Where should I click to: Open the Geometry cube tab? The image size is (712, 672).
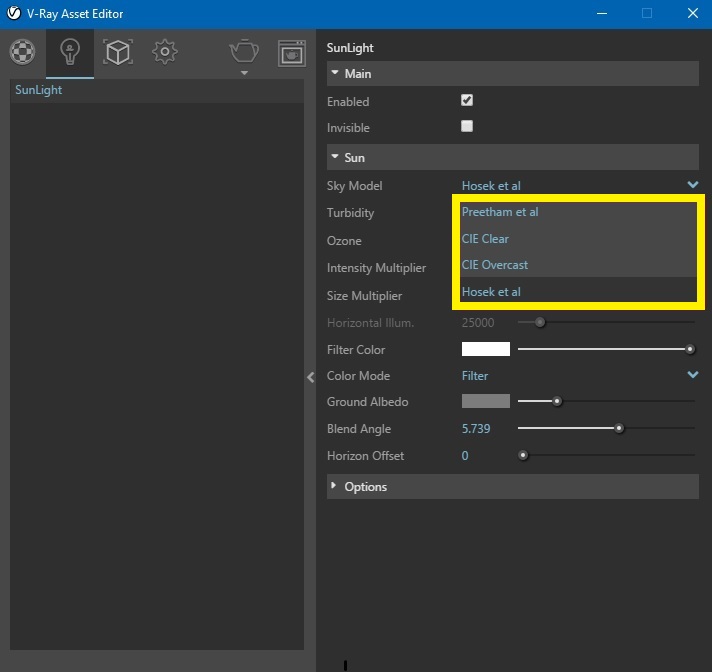click(x=118, y=52)
